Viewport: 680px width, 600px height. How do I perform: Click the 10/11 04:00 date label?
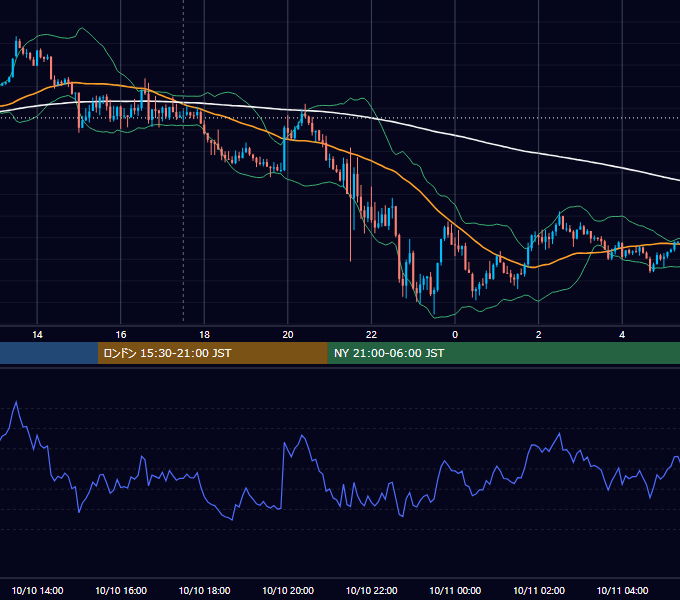pyautogui.click(x=622, y=590)
